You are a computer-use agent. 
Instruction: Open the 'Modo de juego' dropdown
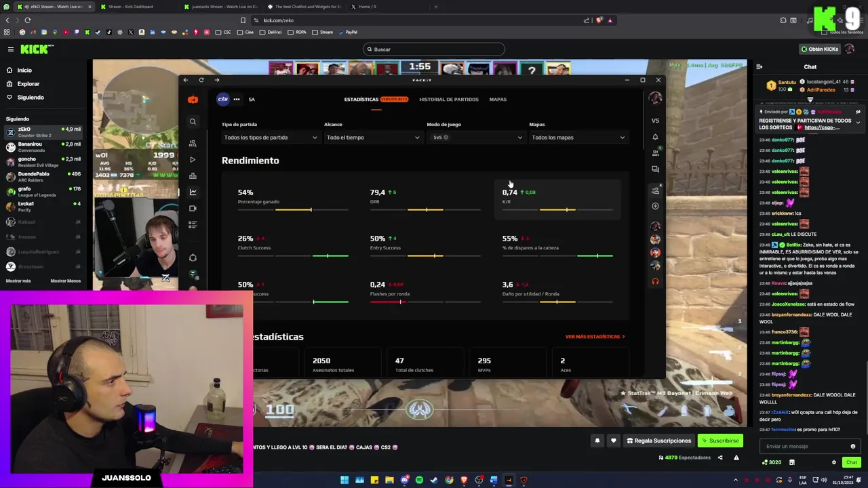click(475, 138)
